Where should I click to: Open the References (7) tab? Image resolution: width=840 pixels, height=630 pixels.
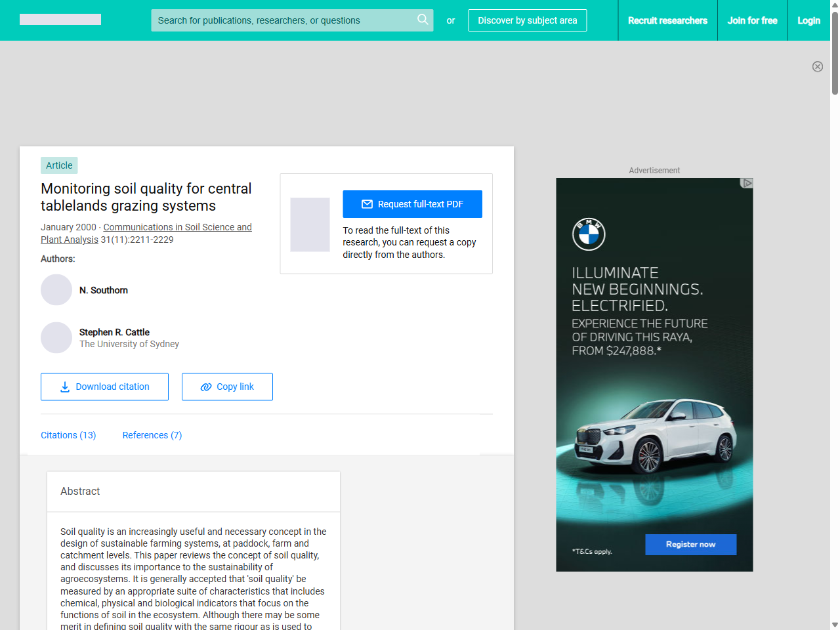pos(152,435)
